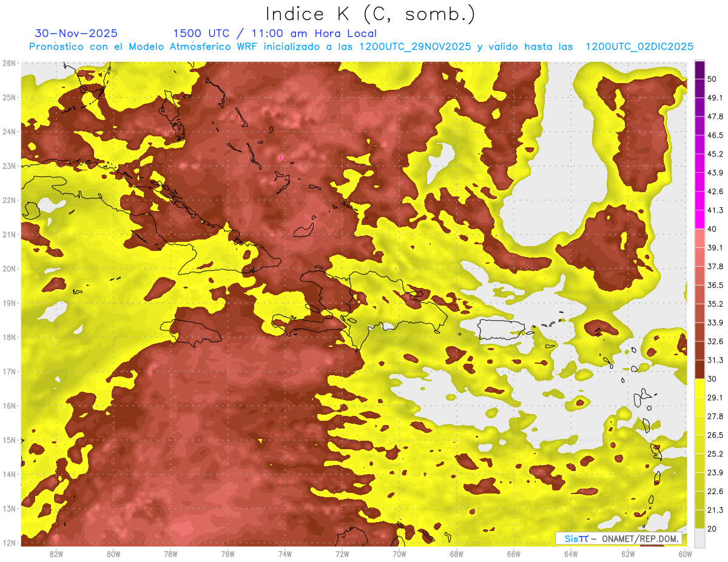Click the colorbar value '41.3'

click(715, 210)
